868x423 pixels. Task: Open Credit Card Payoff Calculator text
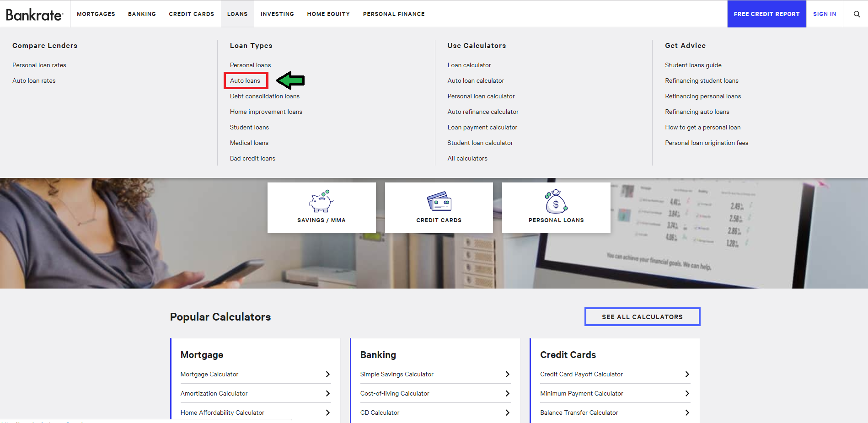pos(581,374)
